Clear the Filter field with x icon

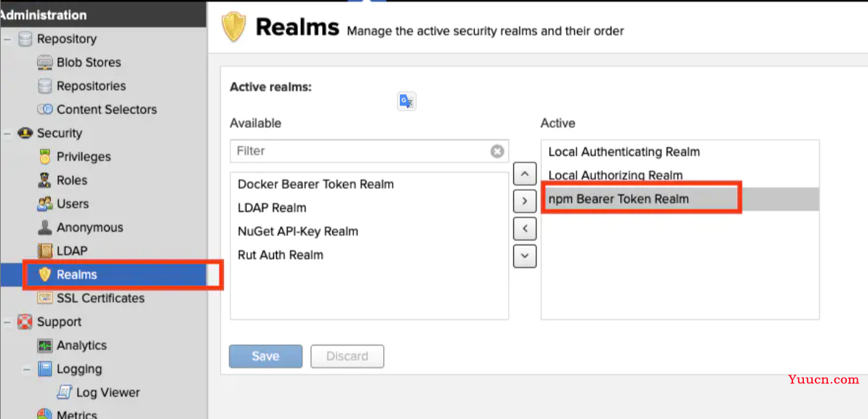(497, 151)
